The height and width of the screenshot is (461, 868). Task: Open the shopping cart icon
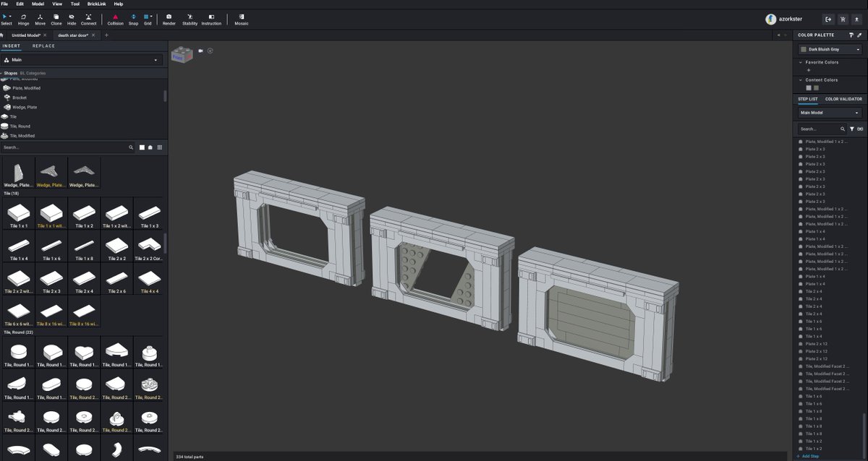click(843, 20)
